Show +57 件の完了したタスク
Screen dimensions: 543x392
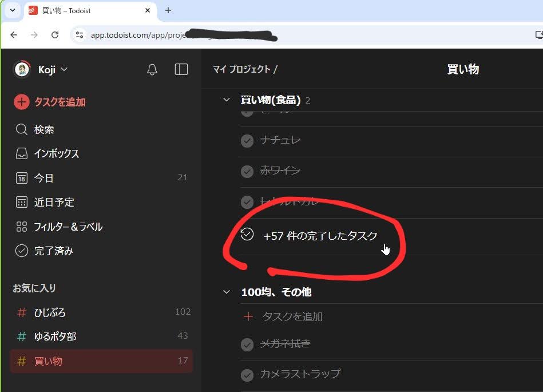[319, 236]
